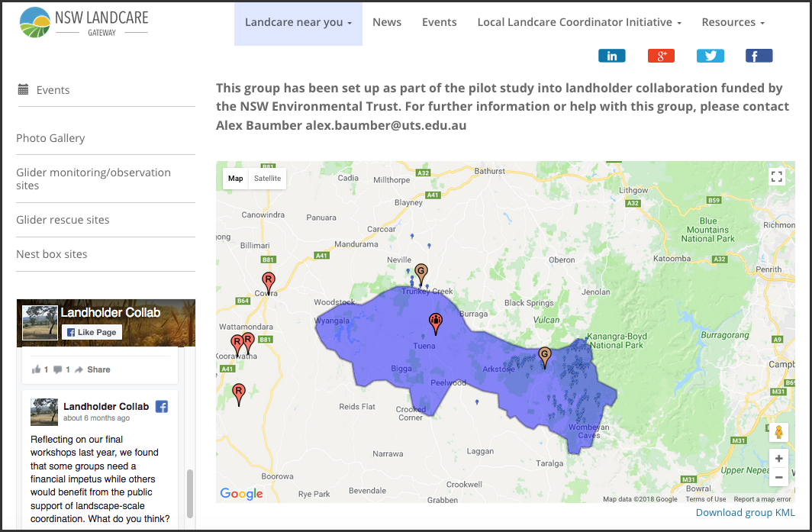
Task: Click the Blue Mountains National Park label
Action: pos(708,230)
